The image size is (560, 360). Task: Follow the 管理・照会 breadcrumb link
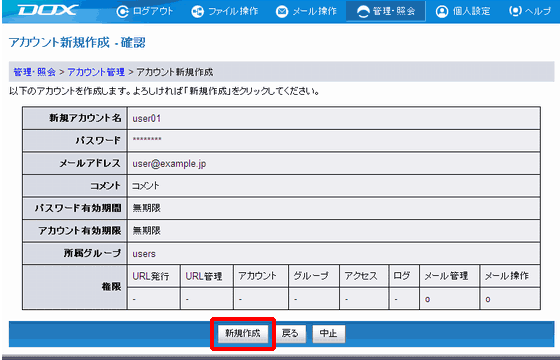(34, 72)
